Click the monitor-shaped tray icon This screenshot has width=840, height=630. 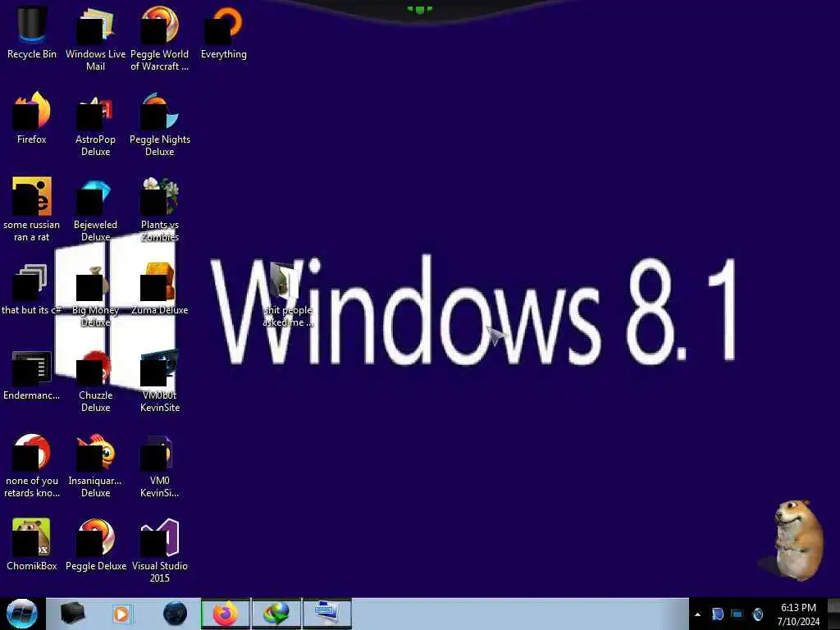(x=737, y=614)
